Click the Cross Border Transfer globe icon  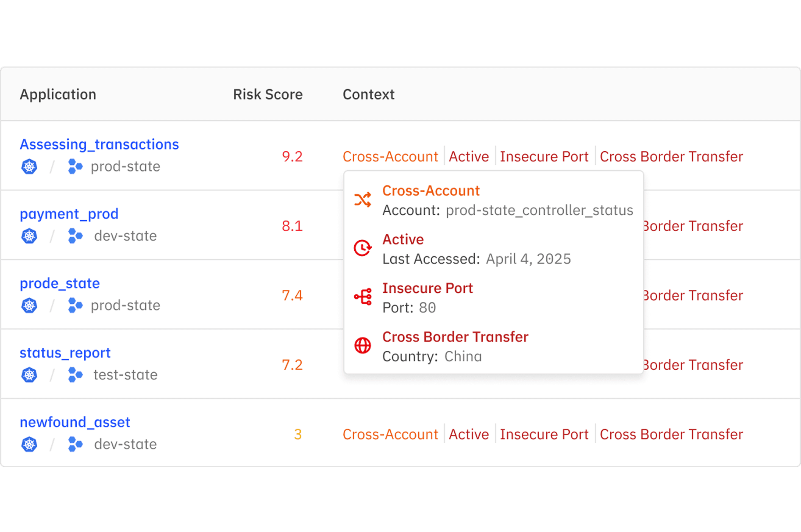[x=363, y=346]
